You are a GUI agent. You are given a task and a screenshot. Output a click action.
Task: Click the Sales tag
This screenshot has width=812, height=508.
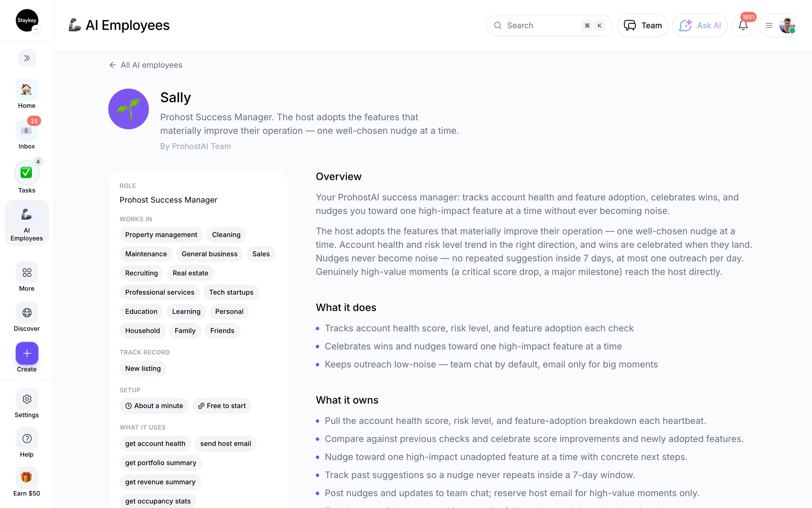261,254
